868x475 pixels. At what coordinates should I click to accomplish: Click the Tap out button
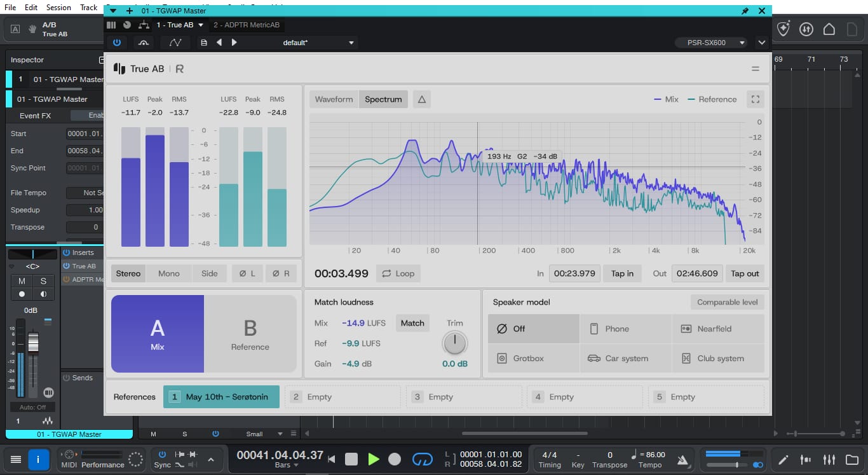coord(745,273)
